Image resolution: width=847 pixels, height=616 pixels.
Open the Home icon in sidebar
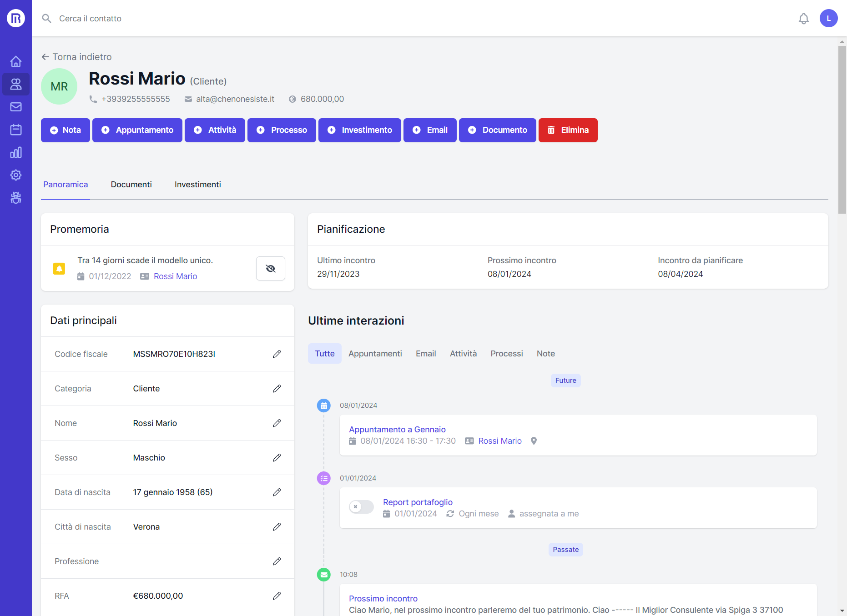point(16,61)
